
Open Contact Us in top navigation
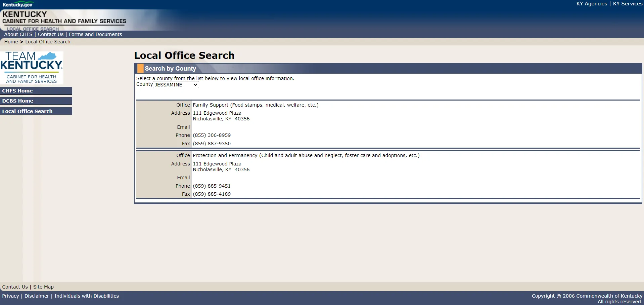tap(51, 34)
